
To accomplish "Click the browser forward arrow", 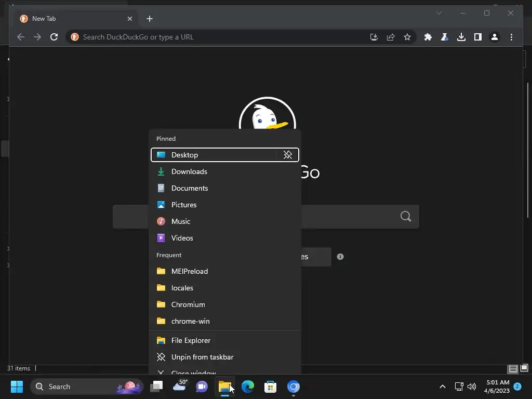I will click(x=37, y=37).
